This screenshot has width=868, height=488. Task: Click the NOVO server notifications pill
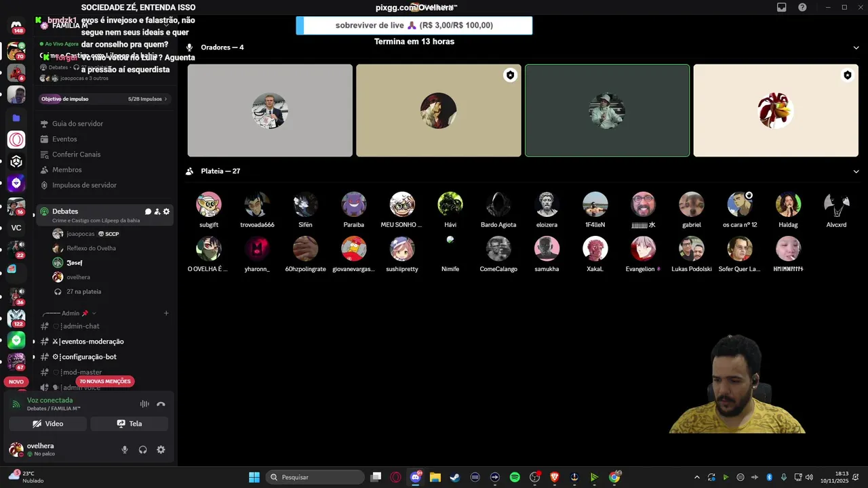(x=16, y=382)
